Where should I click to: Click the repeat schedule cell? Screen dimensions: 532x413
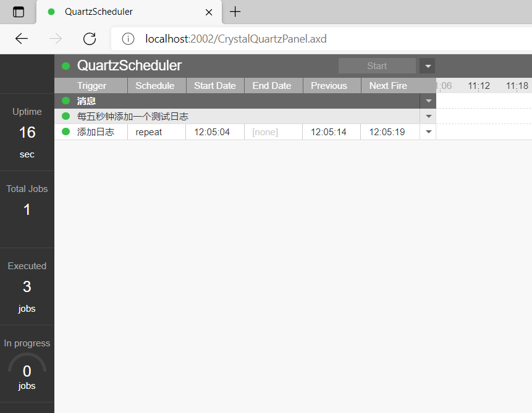[157, 132]
